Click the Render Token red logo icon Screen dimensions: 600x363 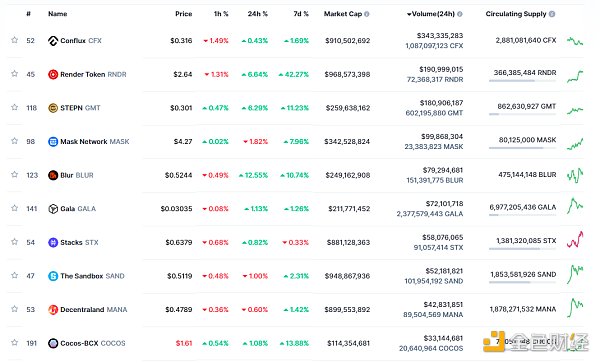53,74
